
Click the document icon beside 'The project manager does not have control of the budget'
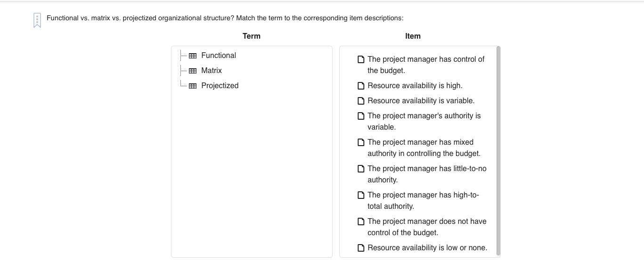(x=361, y=221)
